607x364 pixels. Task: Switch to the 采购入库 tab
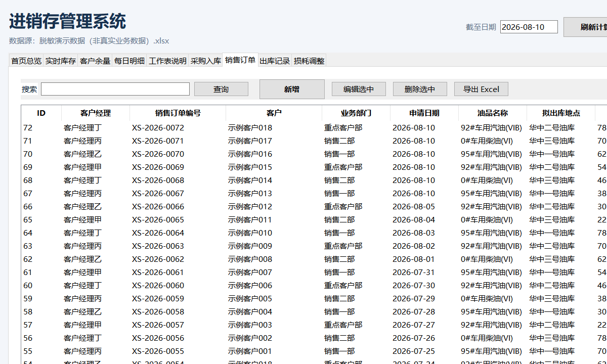click(206, 61)
